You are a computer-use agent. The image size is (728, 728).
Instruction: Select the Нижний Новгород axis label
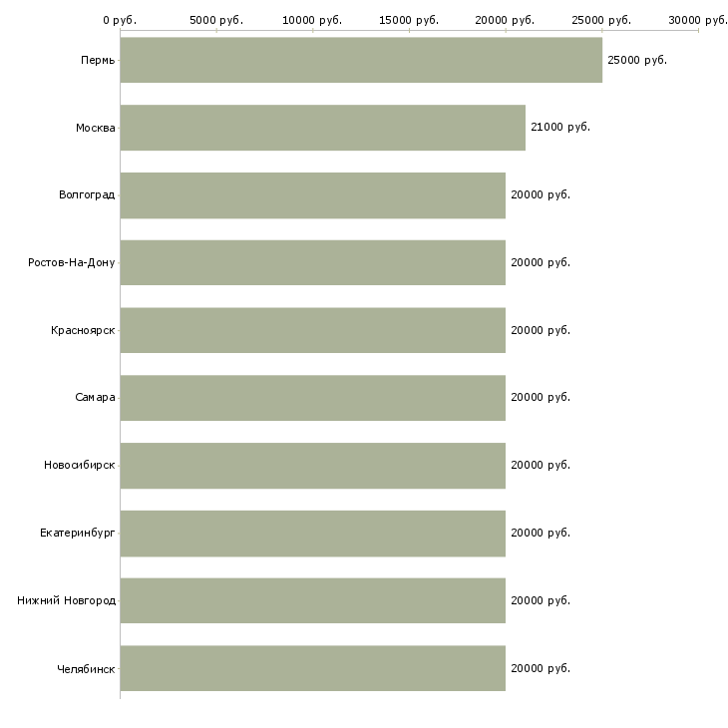coord(66,600)
